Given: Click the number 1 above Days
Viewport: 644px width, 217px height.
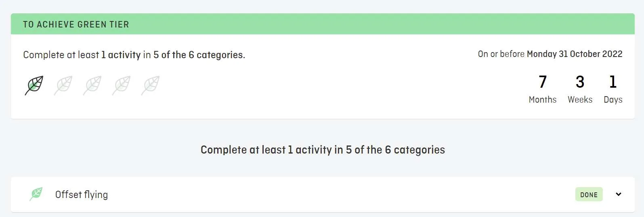Looking at the screenshot, I should (613, 82).
